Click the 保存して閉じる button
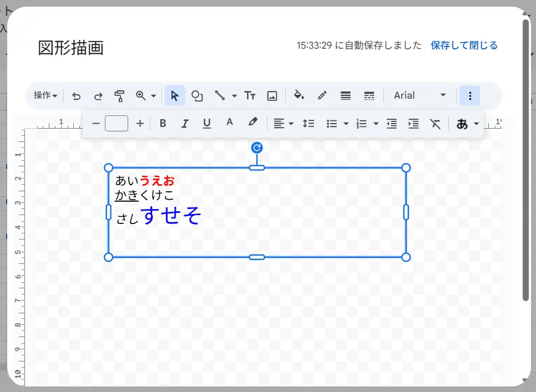Viewport: 536px width, 392px height. point(464,45)
